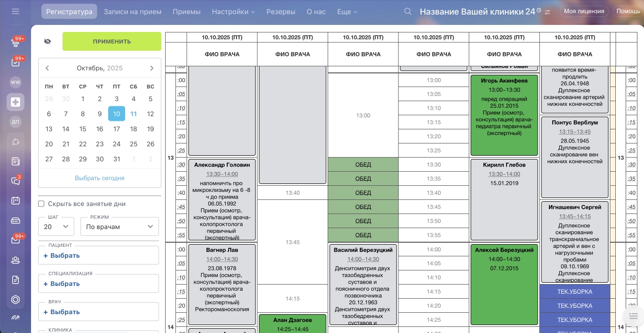Open Игорь Акинфеев appointment card
644x333 pixels.
[504, 115]
